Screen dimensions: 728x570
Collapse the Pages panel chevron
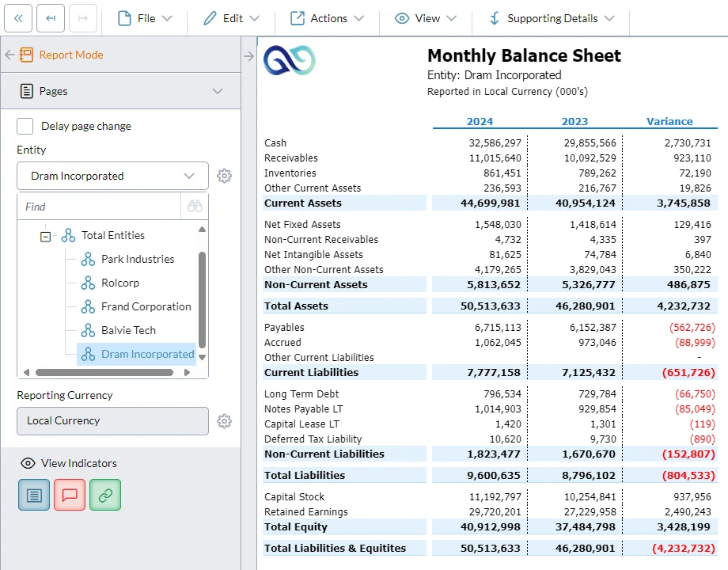[x=218, y=90]
